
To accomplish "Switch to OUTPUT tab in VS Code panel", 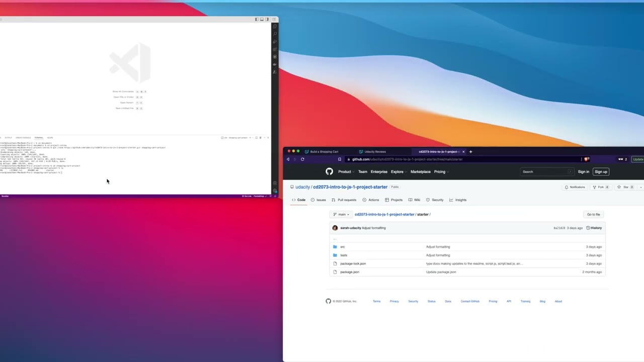I will 9,137.
